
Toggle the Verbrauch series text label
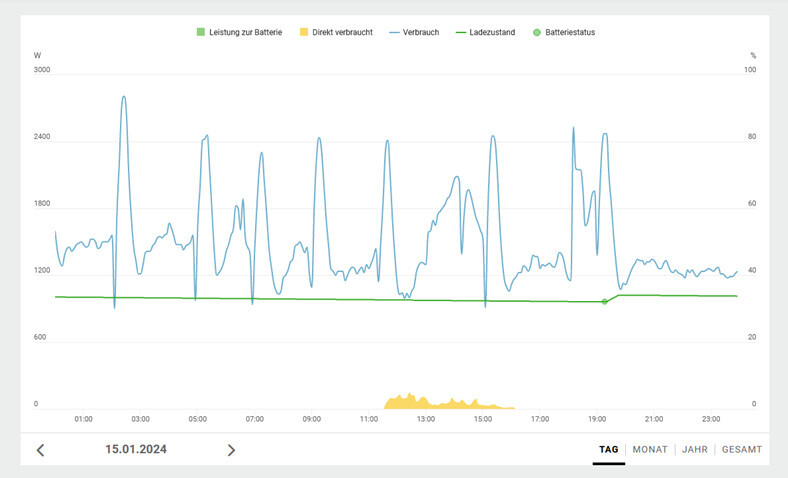[422, 32]
